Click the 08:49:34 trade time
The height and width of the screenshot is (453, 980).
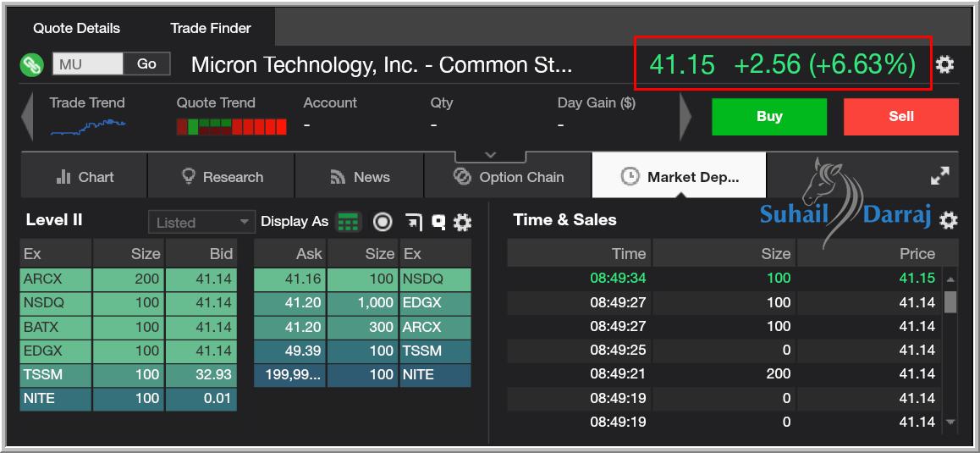pos(618,278)
